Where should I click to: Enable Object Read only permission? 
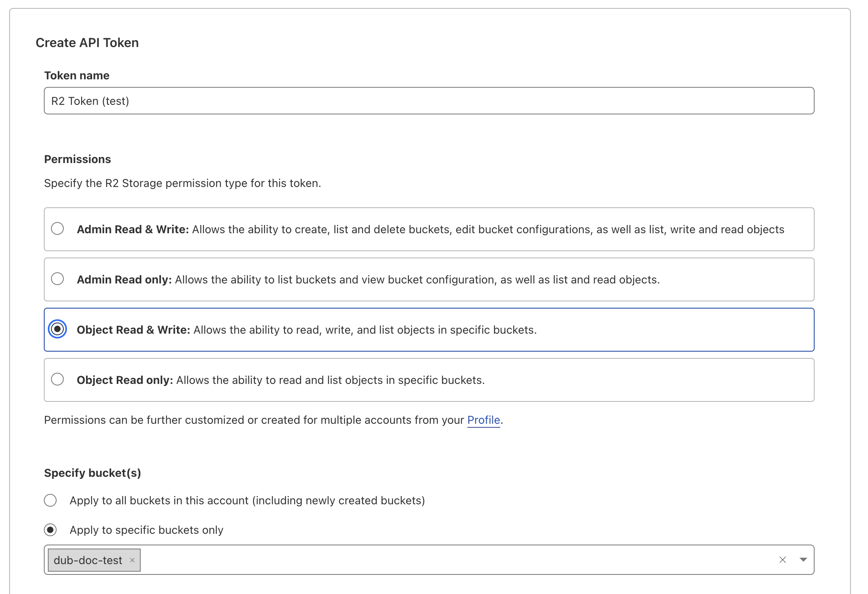point(58,380)
